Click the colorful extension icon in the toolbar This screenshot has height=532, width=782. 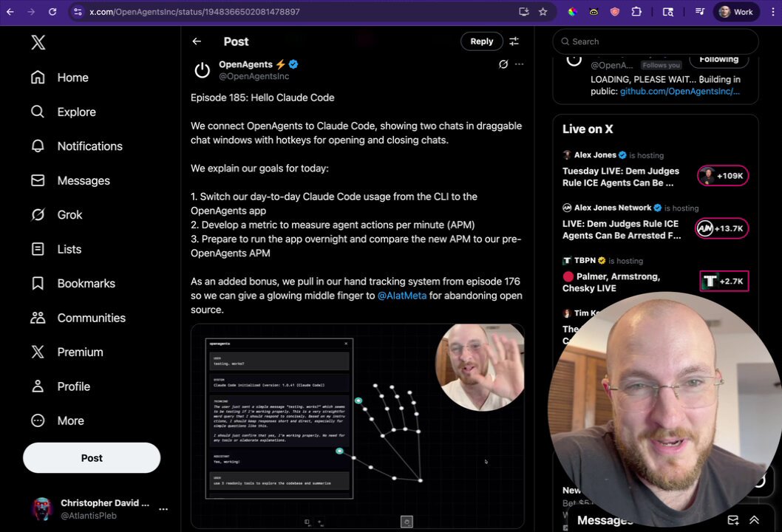573,12
